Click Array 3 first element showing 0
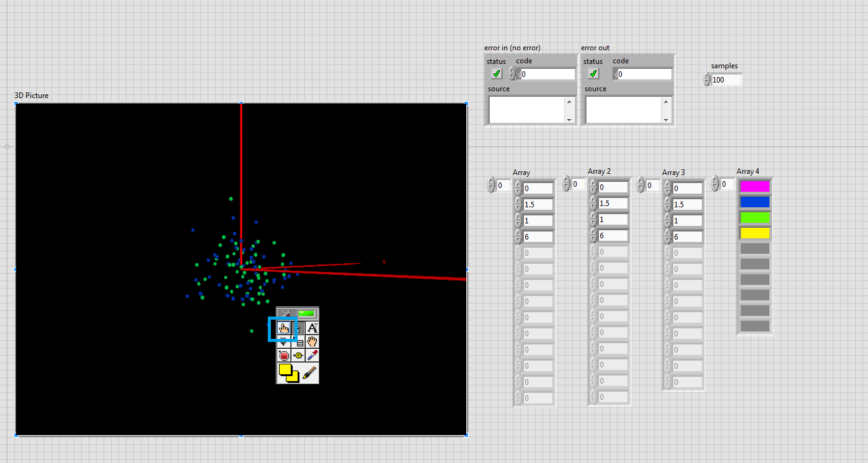 (687, 188)
